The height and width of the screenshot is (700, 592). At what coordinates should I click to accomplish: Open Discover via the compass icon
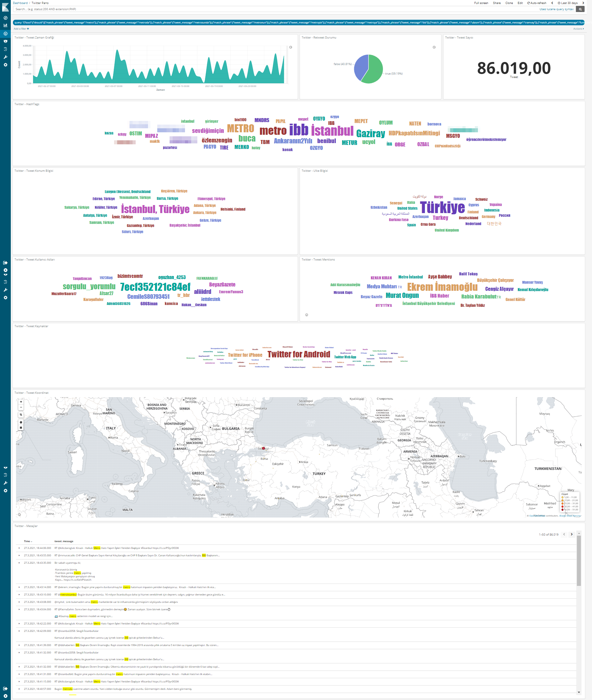(5, 18)
